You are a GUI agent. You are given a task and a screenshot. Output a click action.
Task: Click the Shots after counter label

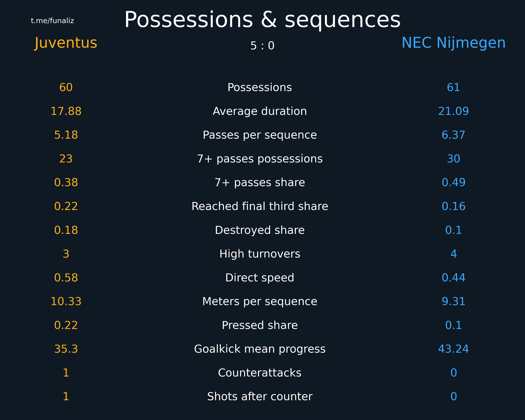[260, 397]
